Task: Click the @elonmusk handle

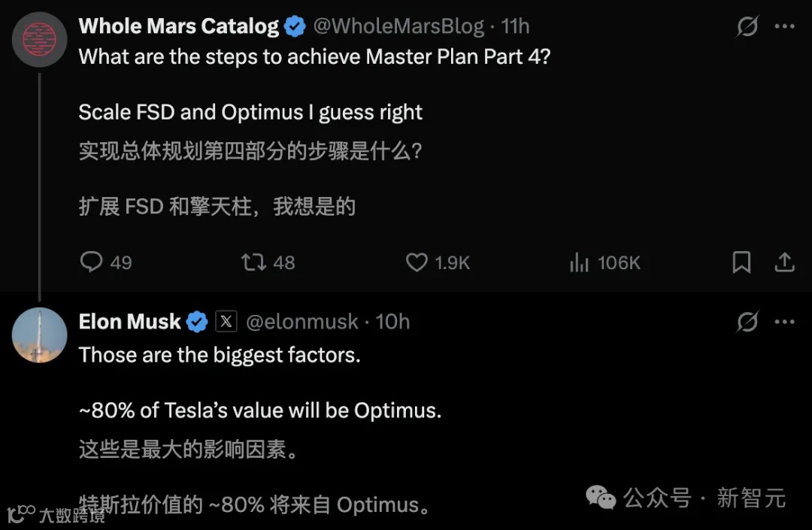Action: (302, 323)
